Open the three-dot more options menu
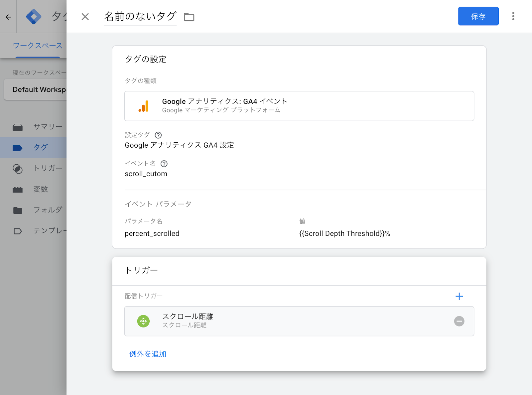532x395 pixels. [513, 16]
